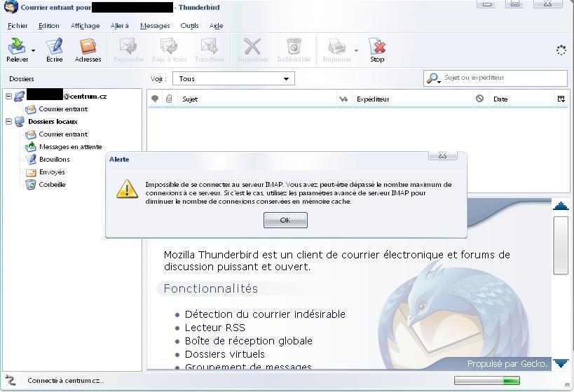Click the Indésirable junk icon
This screenshot has width=574, height=392.
294,46
